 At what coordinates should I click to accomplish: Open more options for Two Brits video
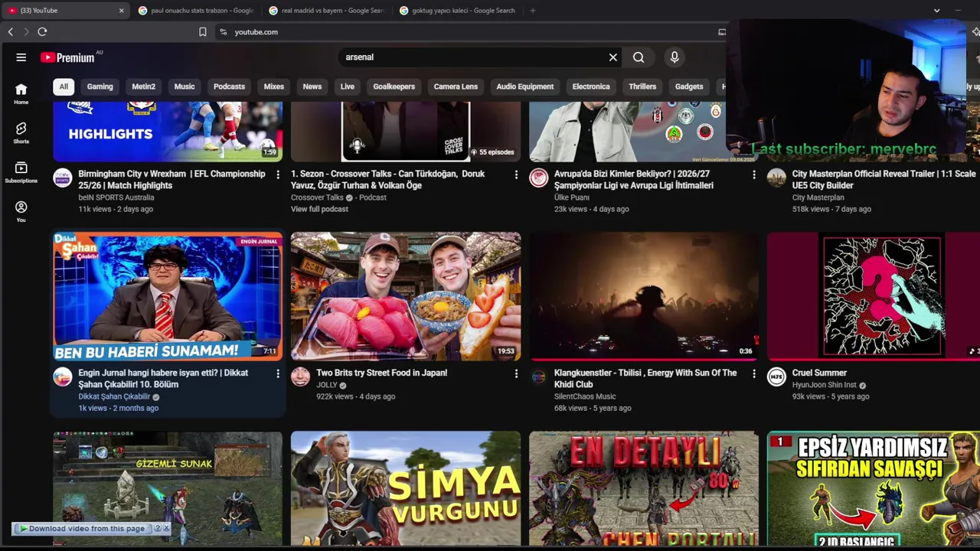516,373
